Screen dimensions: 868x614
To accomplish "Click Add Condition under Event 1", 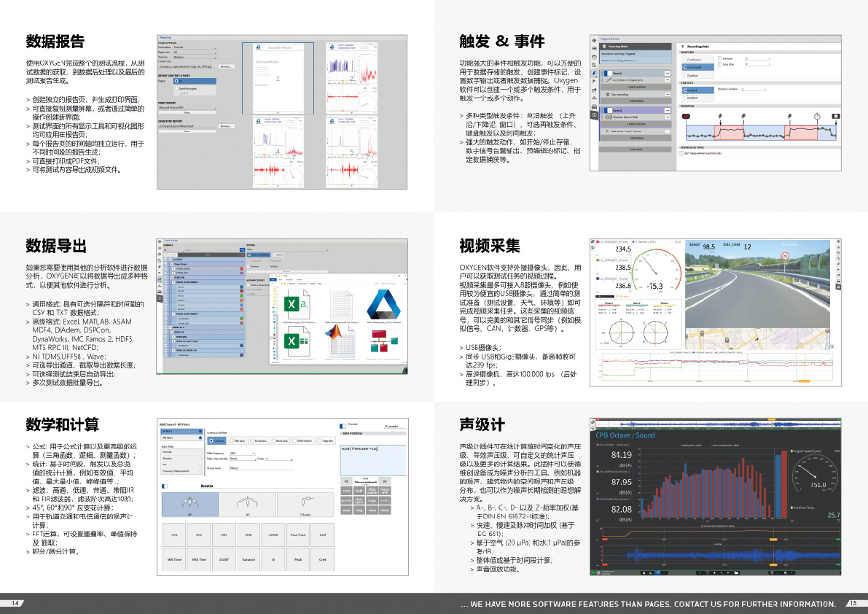I will point(636,87).
